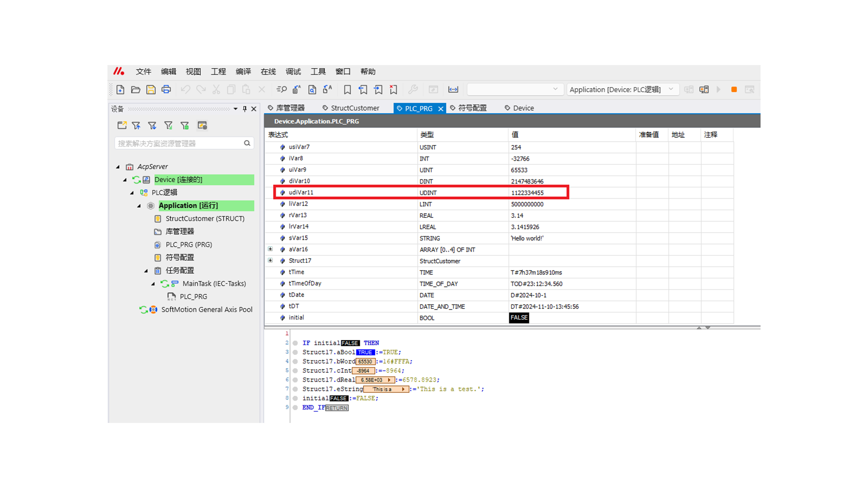Viewport: 868px width, 488px height.
Task: Close the PLC_PRG tab
Action: point(441,108)
